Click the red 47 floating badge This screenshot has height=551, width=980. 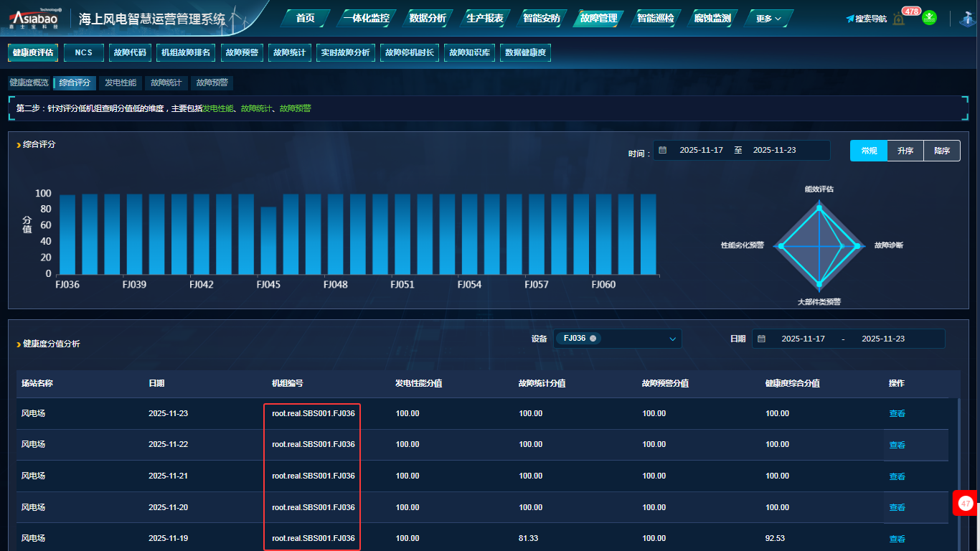[966, 504]
